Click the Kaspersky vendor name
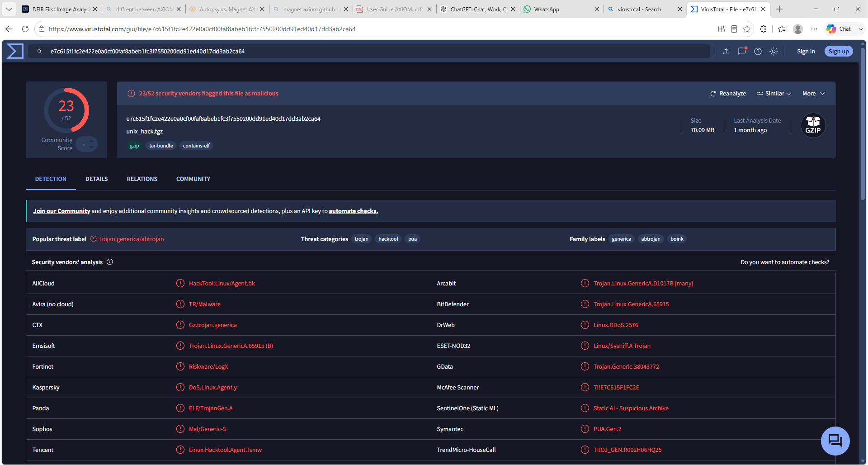Screen dimensions: 868x465 (46, 387)
